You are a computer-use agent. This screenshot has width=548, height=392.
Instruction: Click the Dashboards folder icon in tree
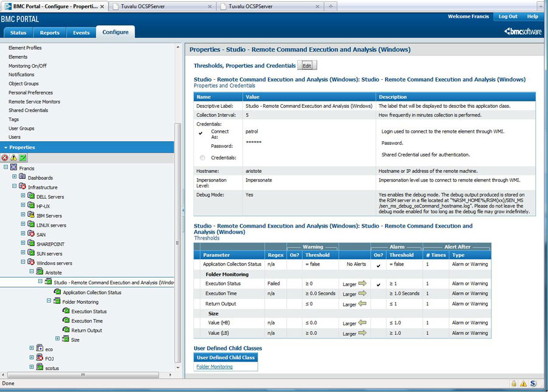coord(23,177)
